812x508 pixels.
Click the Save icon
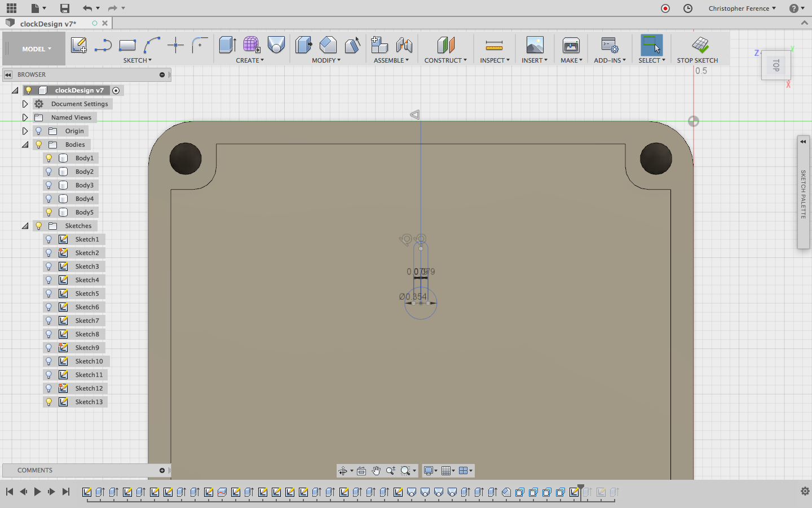[x=65, y=8]
